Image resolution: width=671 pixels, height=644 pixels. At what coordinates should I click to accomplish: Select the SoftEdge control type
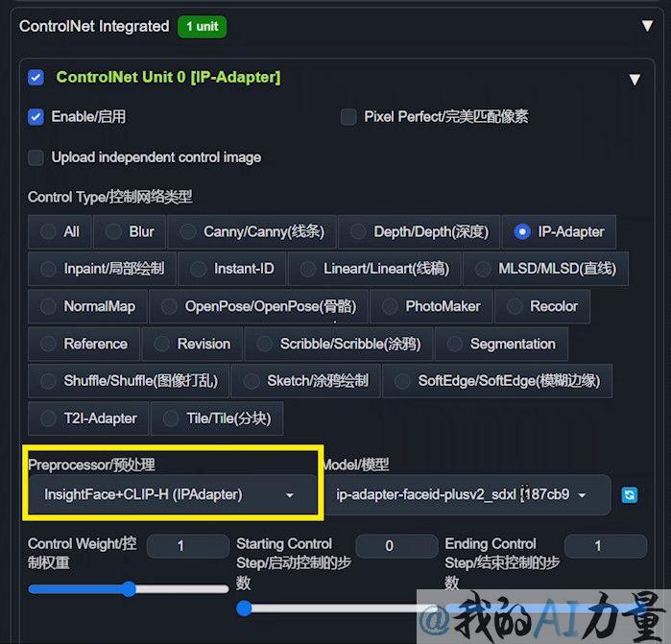pos(497,381)
